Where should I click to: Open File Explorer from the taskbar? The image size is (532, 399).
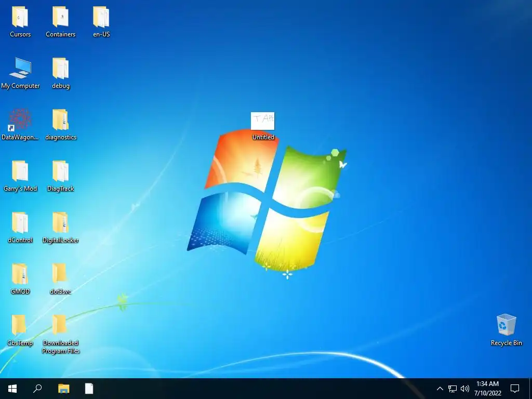[63, 389]
